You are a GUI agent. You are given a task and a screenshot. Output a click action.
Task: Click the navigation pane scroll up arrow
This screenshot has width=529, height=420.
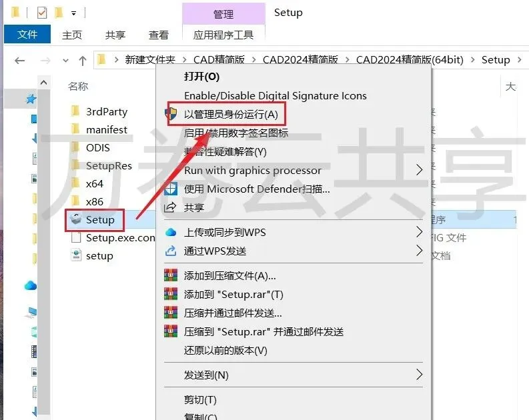pyautogui.click(x=43, y=82)
